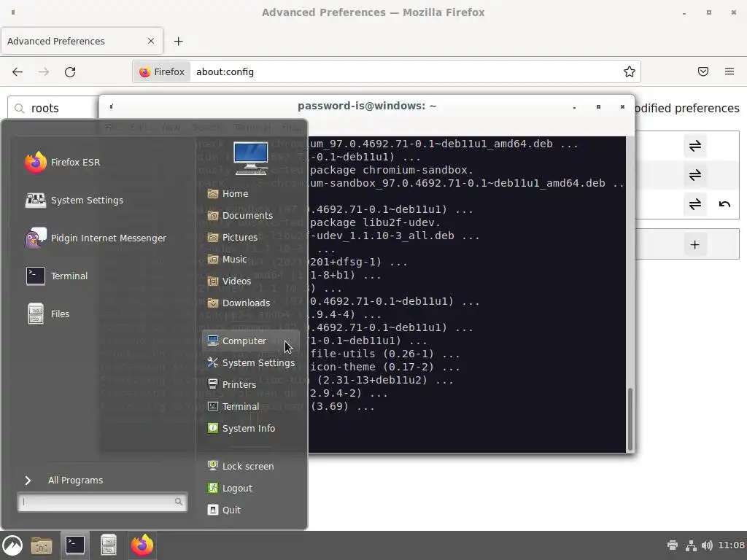Viewport: 747px width, 560px height.
Task: Click Quit in the menu
Action: click(224, 510)
